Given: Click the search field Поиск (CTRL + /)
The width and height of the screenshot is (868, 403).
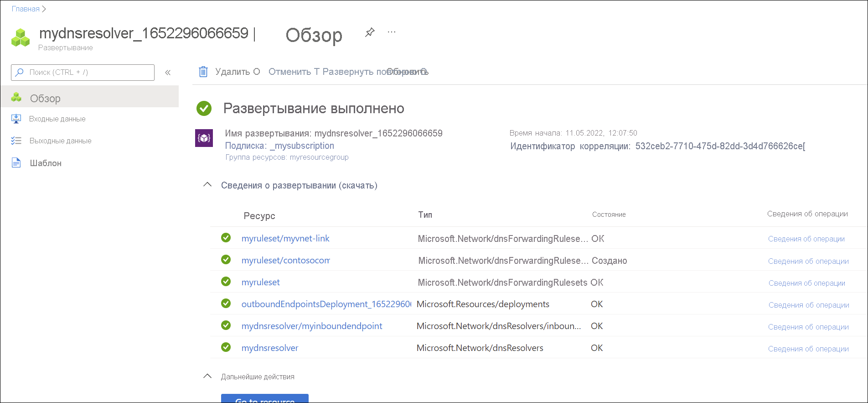Looking at the screenshot, I should pyautogui.click(x=83, y=72).
